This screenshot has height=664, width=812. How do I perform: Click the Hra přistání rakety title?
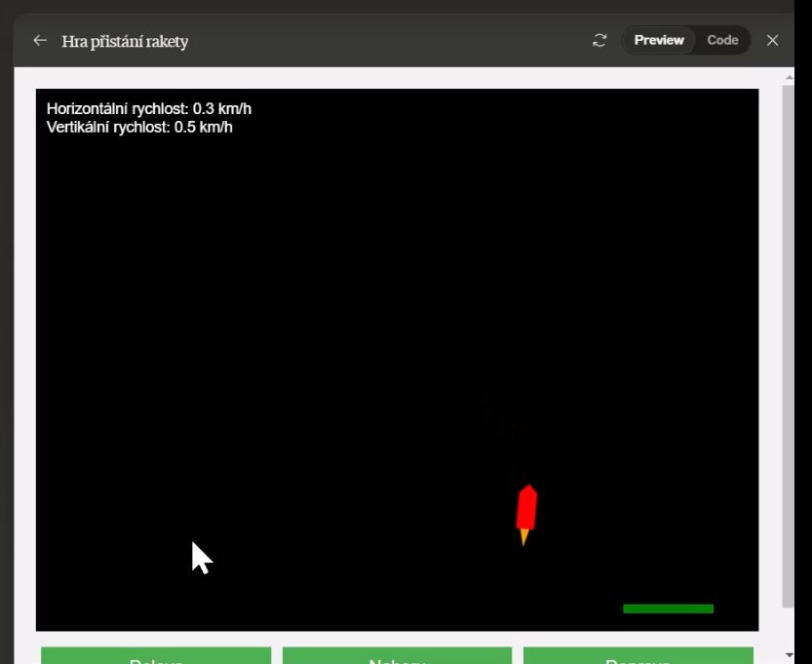pyautogui.click(x=125, y=41)
